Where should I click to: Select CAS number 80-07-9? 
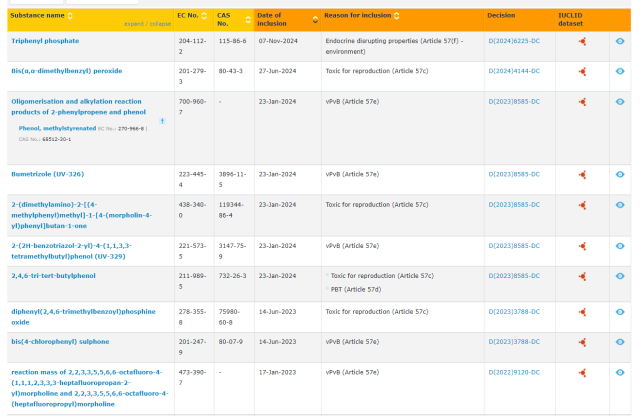point(231,342)
